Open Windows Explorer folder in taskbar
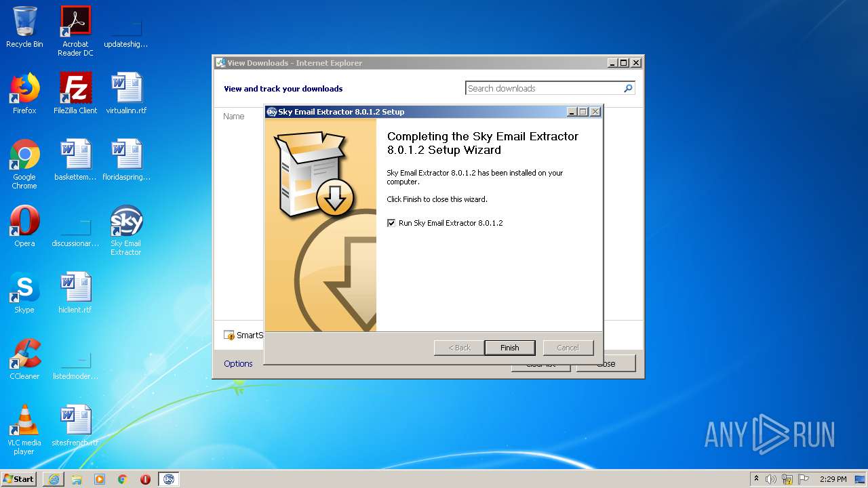The height and width of the screenshot is (488, 868). [77, 479]
